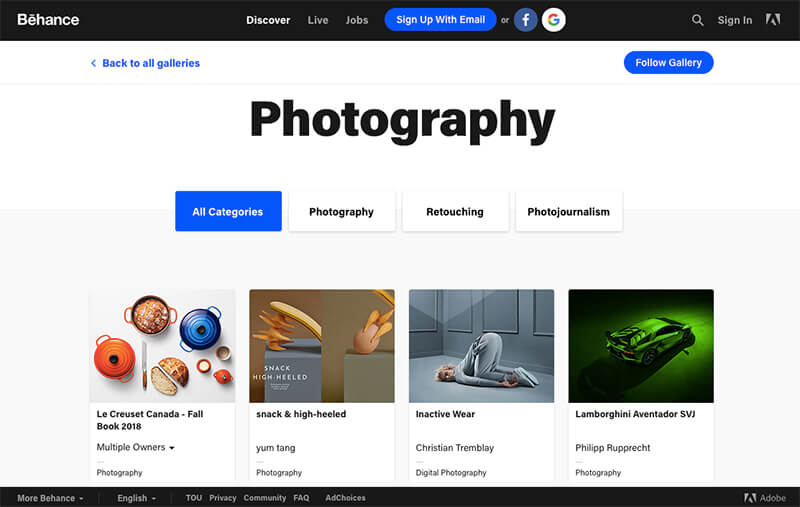Go back to all galleries

pyautogui.click(x=151, y=63)
